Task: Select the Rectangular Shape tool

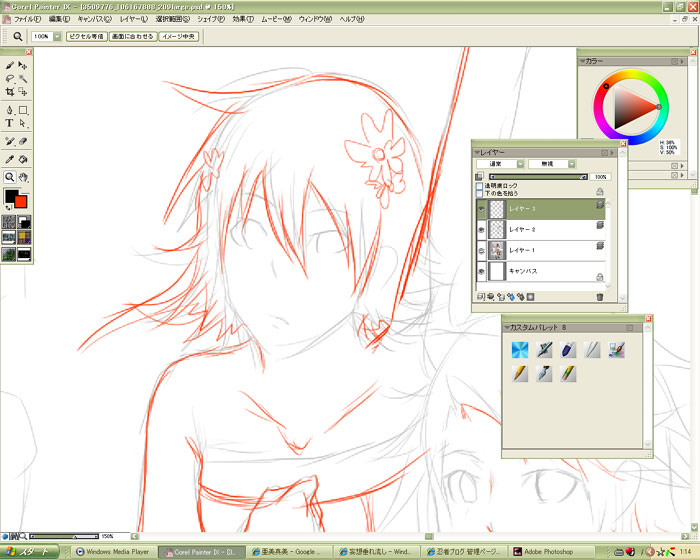Action: point(23,110)
